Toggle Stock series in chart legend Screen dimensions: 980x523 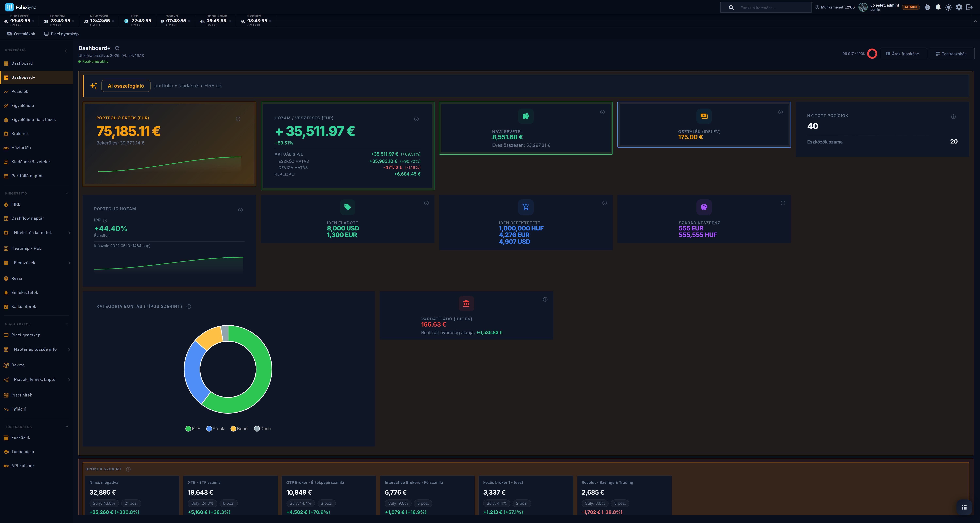215,429
